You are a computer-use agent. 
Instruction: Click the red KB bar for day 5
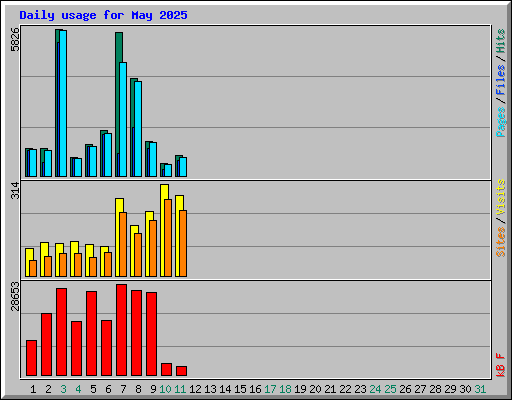(91, 334)
